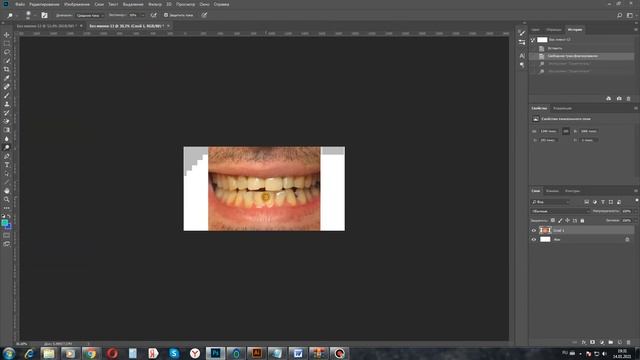Click the top layer's thumbnail (Слой 1)
The image size is (640, 360).
coord(545,231)
